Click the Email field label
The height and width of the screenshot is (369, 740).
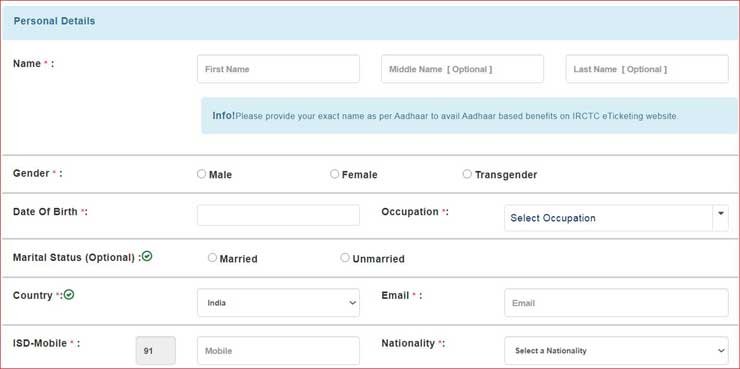pos(402,295)
